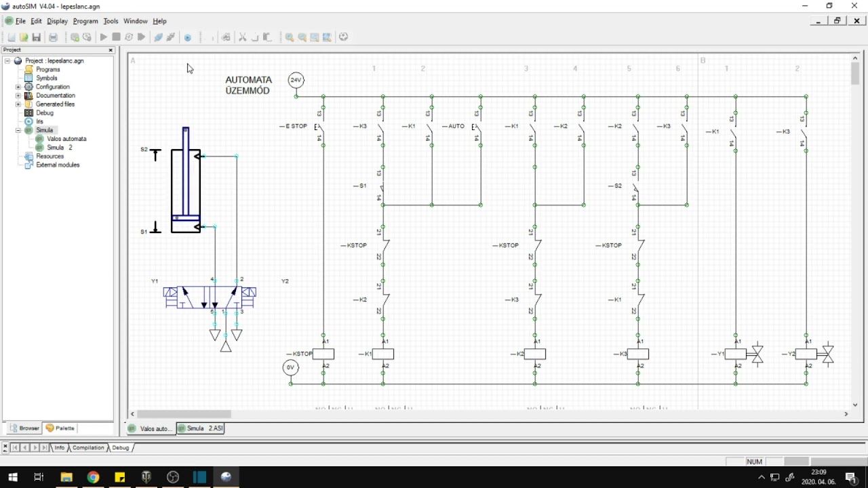
Task: Open Task View on the taskbar
Action: (39, 477)
